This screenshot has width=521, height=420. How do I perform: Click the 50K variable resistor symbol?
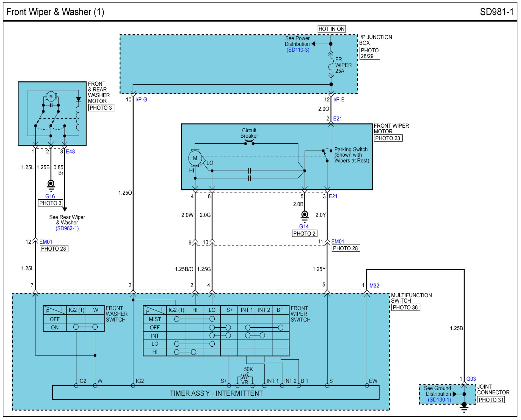pos(245,377)
